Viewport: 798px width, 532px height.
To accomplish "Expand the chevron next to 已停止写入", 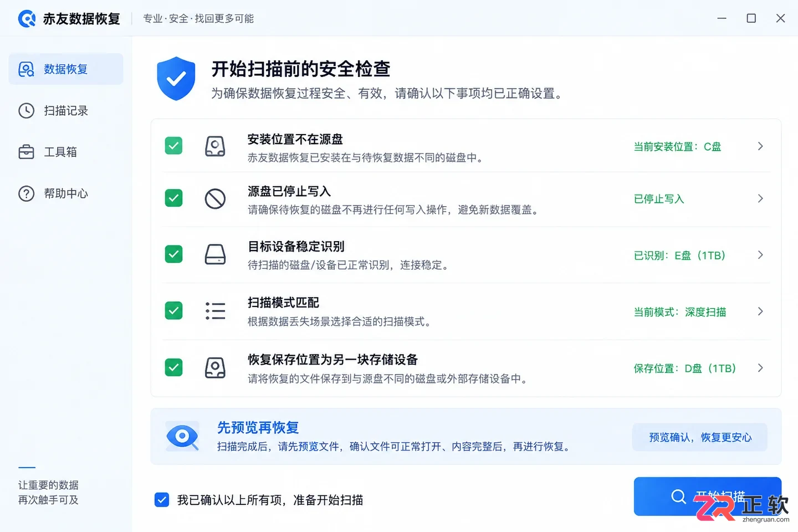I will pos(760,198).
